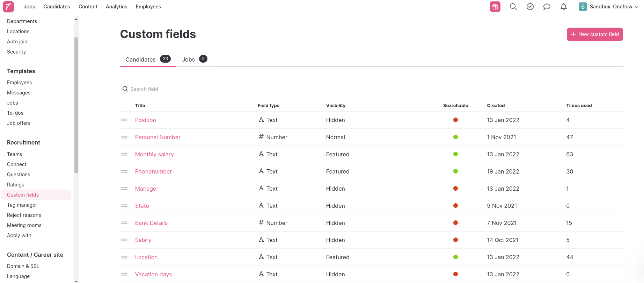Go to Auto join in sidebar
The image size is (644, 283).
(x=17, y=42)
